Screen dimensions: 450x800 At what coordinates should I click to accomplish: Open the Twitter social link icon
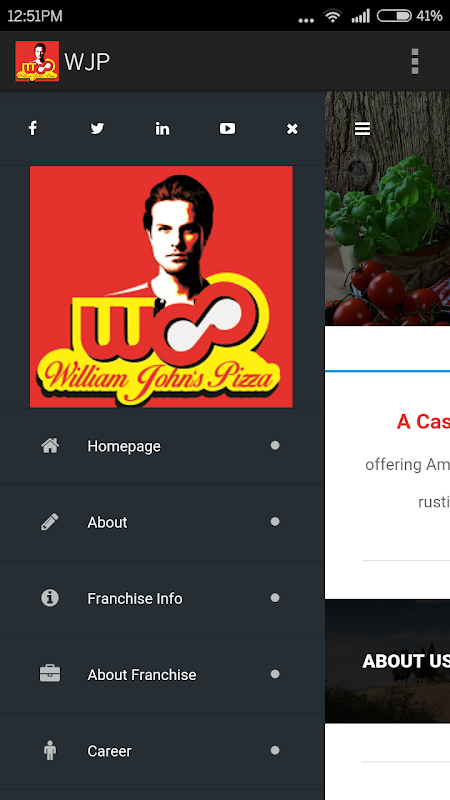(97, 129)
